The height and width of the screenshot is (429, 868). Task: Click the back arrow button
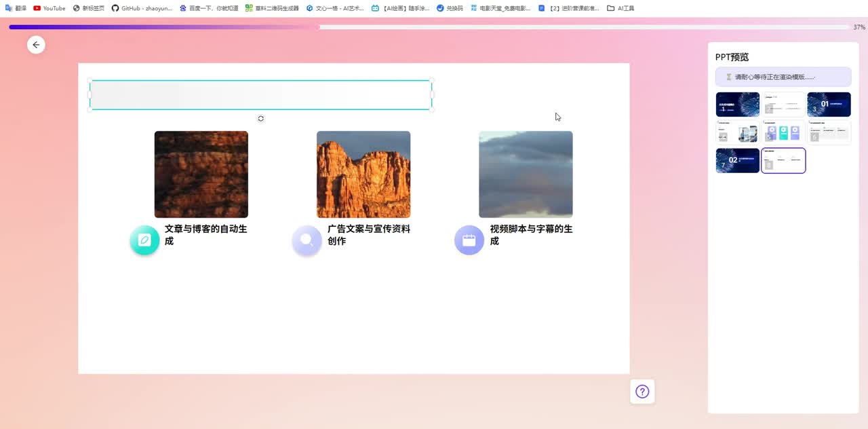36,45
